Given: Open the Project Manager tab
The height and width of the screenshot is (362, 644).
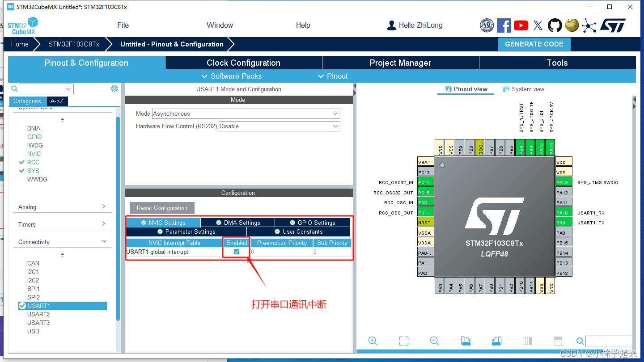Looking at the screenshot, I should click(x=400, y=63).
